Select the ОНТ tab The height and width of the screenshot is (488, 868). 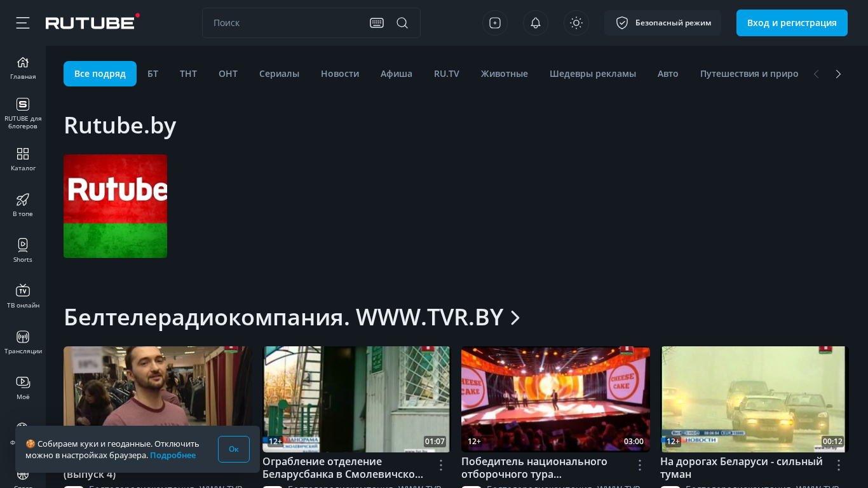(x=228, y=74)
